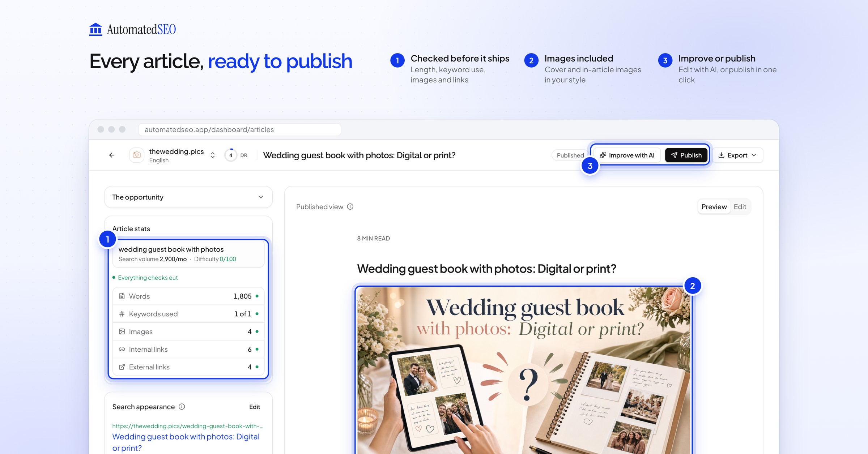
Task: Click the article title heading in the preview
Action: (486, 269)
